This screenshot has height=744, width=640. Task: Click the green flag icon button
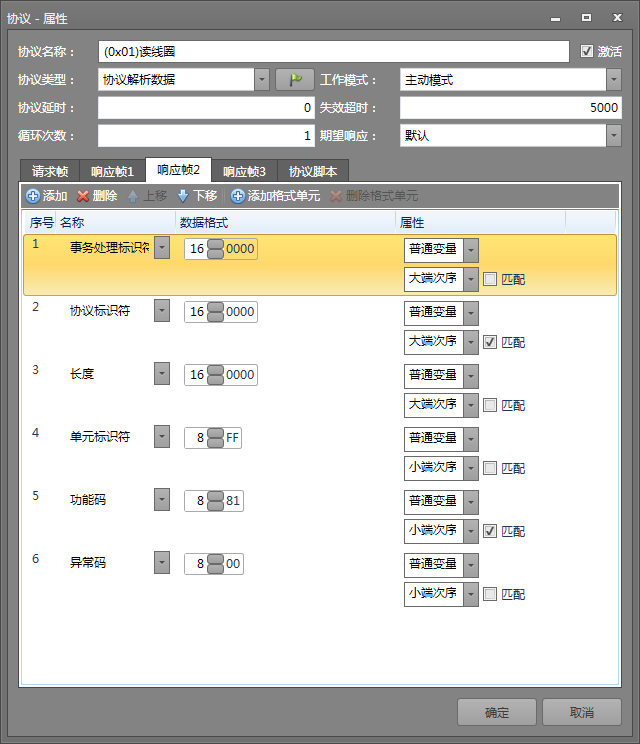pyautogui.click(x=295, y=80)
